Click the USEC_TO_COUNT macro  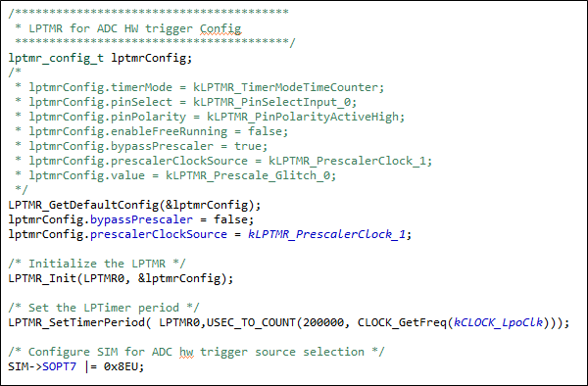click(x=251, y=322)
